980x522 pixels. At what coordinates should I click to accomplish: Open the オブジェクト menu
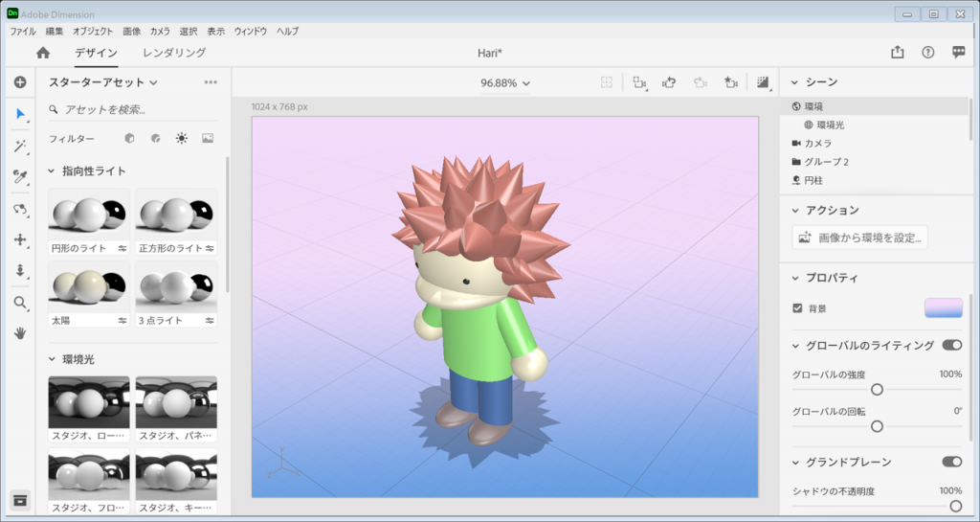93,31
